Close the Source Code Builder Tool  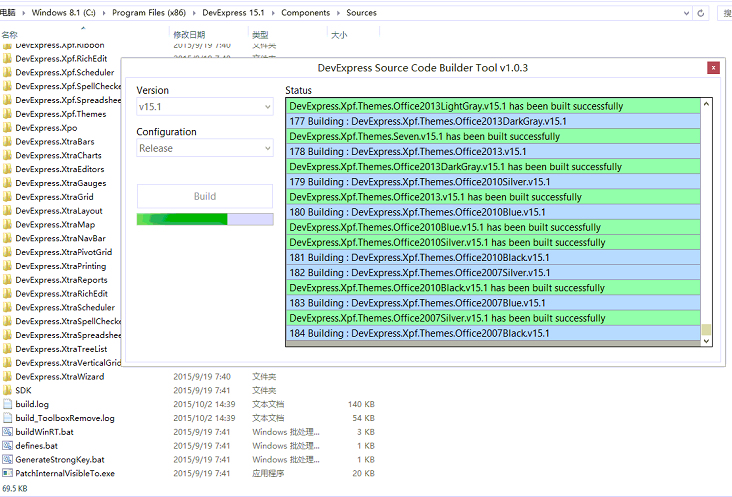pyautogui.click(x=713, y=68)
